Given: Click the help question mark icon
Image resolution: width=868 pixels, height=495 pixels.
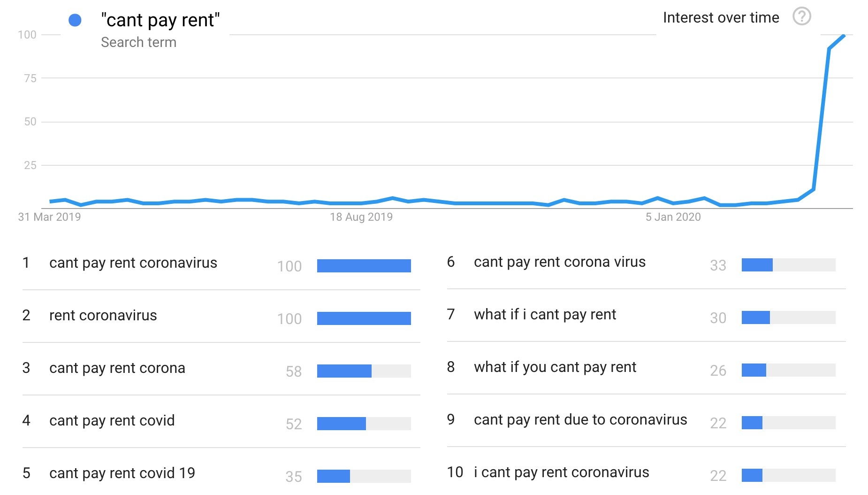Looking at the screenshot, I should (x=801, y=16).
